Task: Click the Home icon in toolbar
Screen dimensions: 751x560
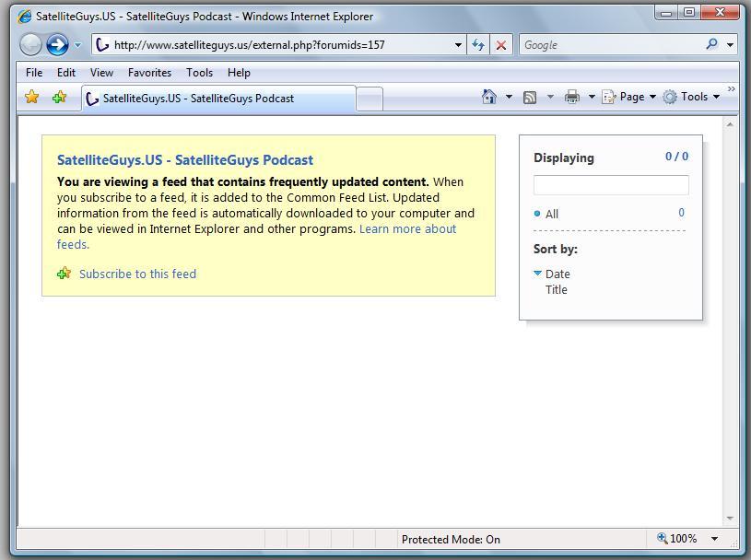Action: click(x=489, y=97)
